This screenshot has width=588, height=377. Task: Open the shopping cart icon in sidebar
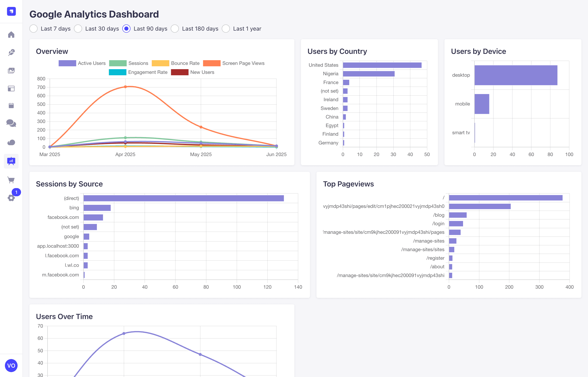11,180
